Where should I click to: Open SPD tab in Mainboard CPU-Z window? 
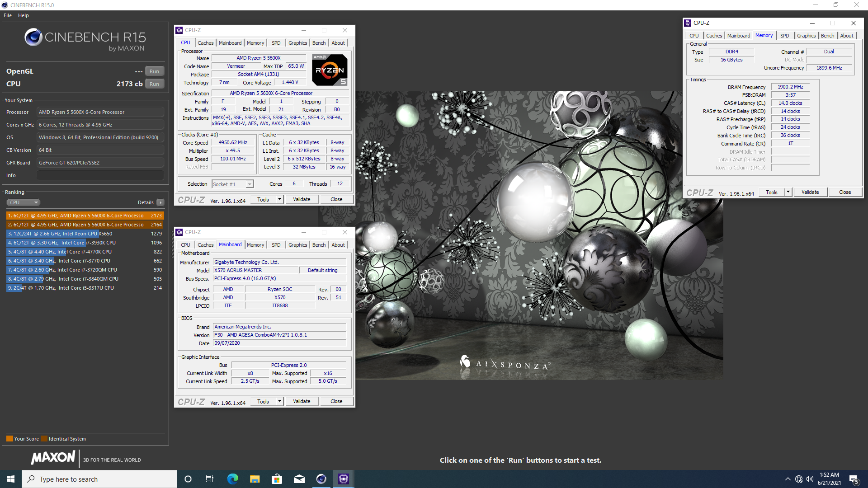276,245
